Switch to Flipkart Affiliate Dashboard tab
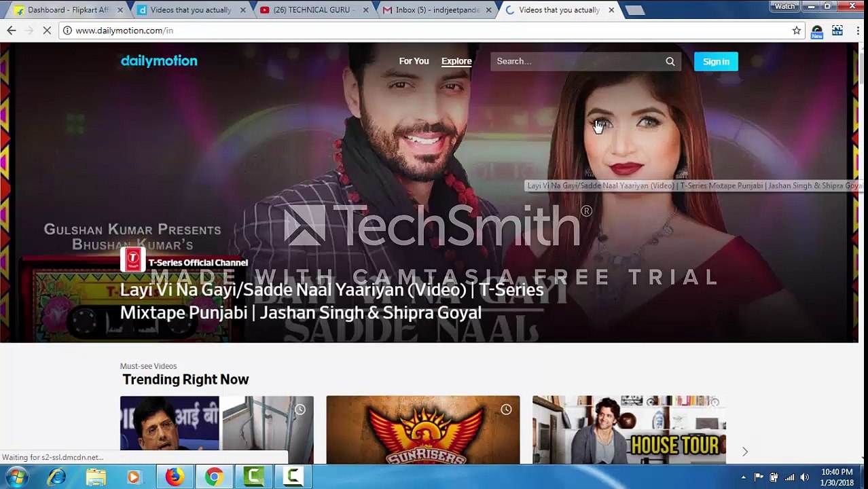868x489 pixels. pos(68,10)
